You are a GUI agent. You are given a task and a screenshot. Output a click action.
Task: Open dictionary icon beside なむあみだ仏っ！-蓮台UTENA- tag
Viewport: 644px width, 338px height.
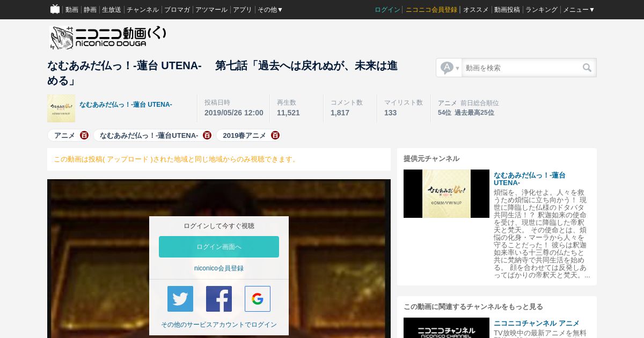tap(207, 135)
